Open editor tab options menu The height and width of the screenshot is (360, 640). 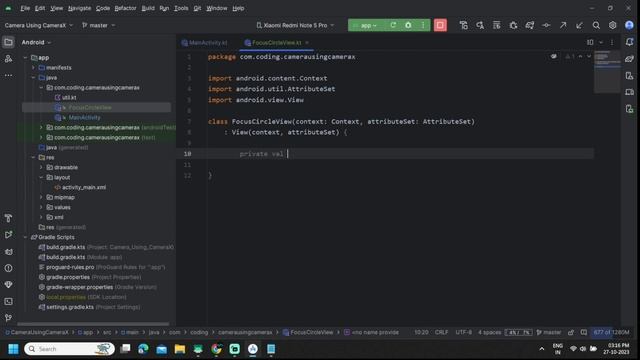pyautogui.click(x=612, y=42)
